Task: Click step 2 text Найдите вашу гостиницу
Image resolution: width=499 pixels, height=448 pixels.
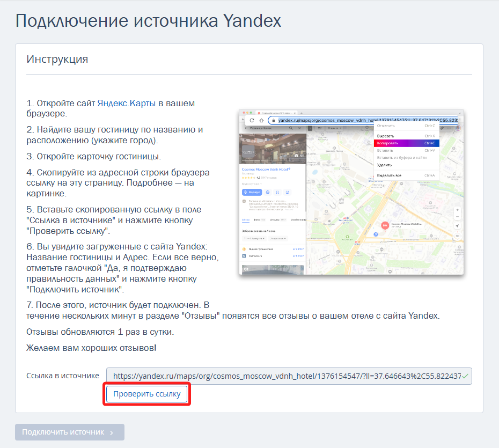Action: pyautogui.click(x=115, y=135)
